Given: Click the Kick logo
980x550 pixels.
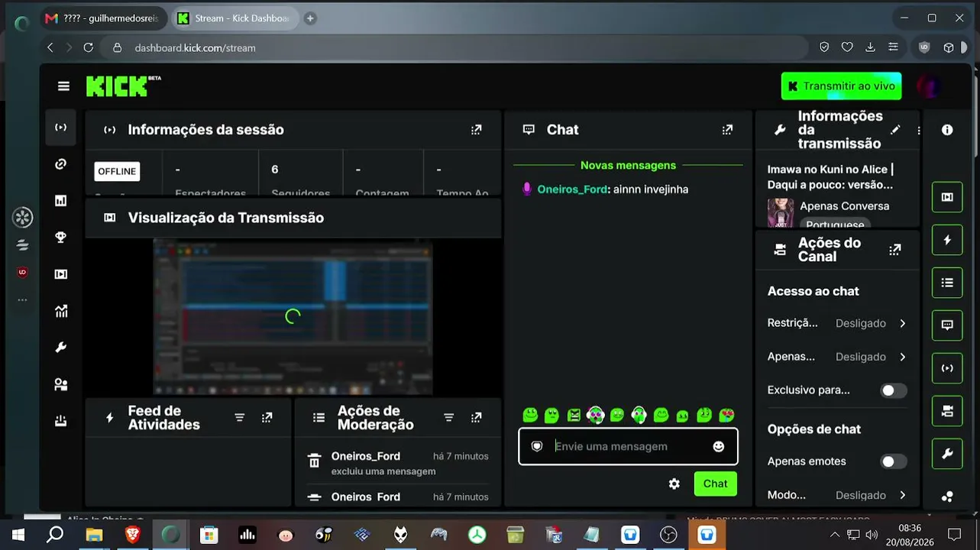Looking at the screenshot, I should tap(123, 86).
